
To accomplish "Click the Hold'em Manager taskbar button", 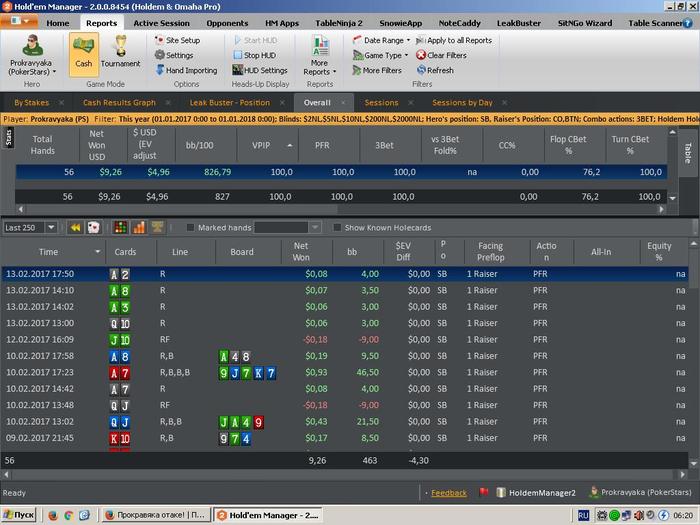I will point(268,515).
